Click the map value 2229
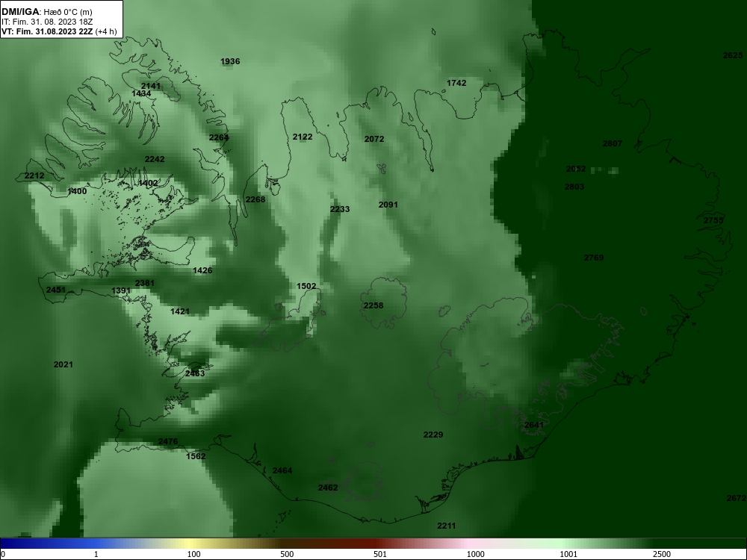Viewport: 747px width, 560px height. [433, 435]
